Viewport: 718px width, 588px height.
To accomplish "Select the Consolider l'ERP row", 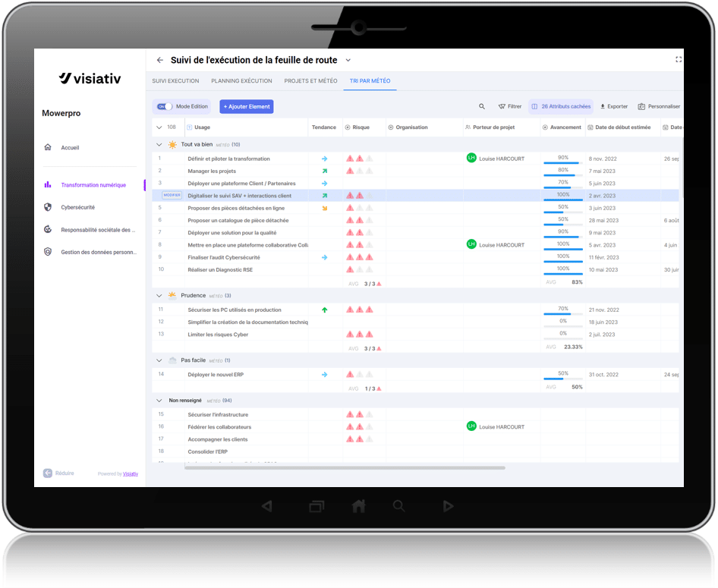I will click(x=415, y=451).
